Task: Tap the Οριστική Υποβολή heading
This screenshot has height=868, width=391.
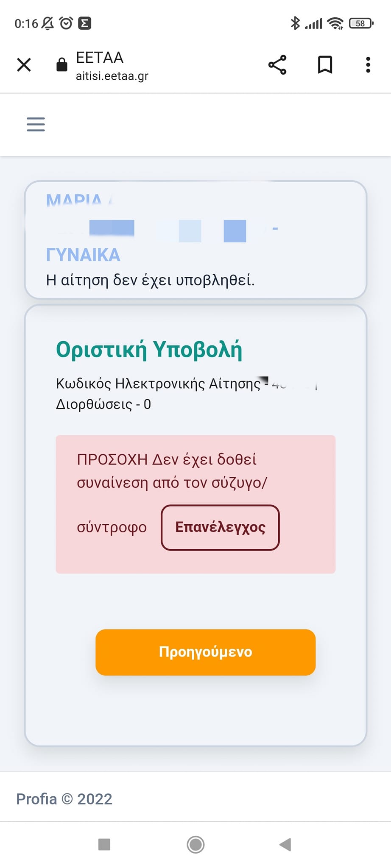Action: [149, 350]
